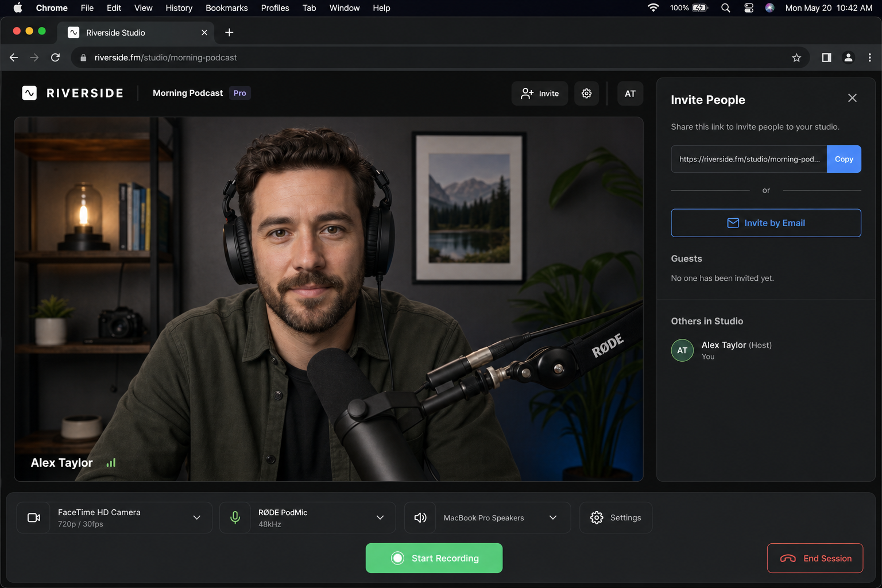The width and height of the screenshot is (882, 588).
Task: Click the browser forward arrow
Action: [x=34, y=57]
